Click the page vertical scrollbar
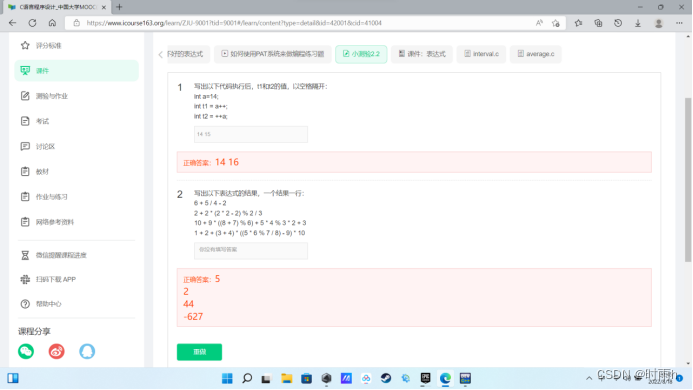 pos(688,180)
